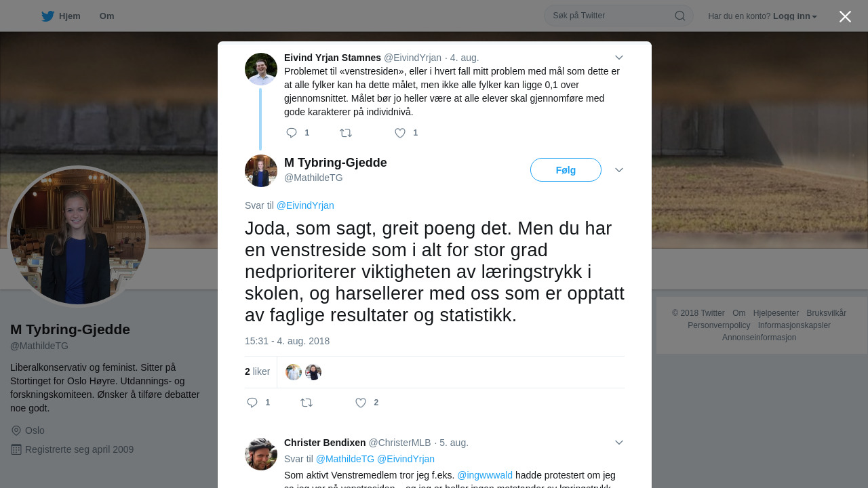
Task: Retweet M Tybring-Gjedde's main tweet
Action: 307,403
